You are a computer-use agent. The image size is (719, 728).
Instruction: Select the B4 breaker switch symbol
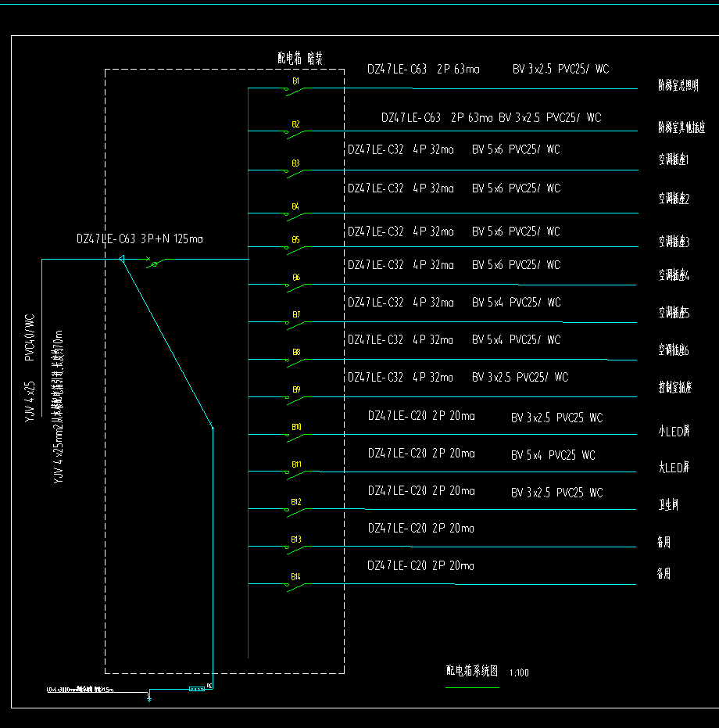point(295,217)
